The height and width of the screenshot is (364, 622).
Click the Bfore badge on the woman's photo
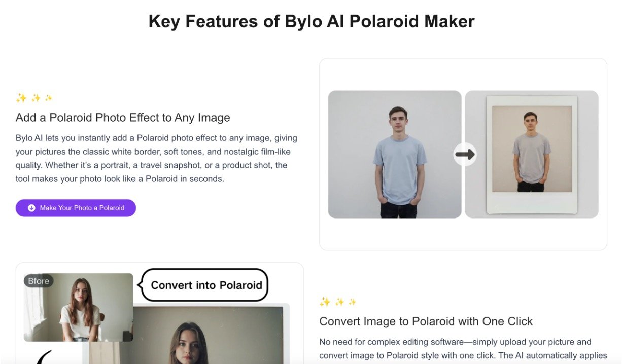(39, 281)
